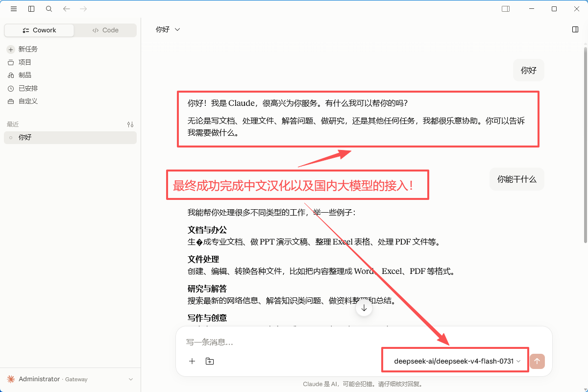Click the 最近 section label
The height and width of the screenshot is (392, 588).
click(13, 124)
